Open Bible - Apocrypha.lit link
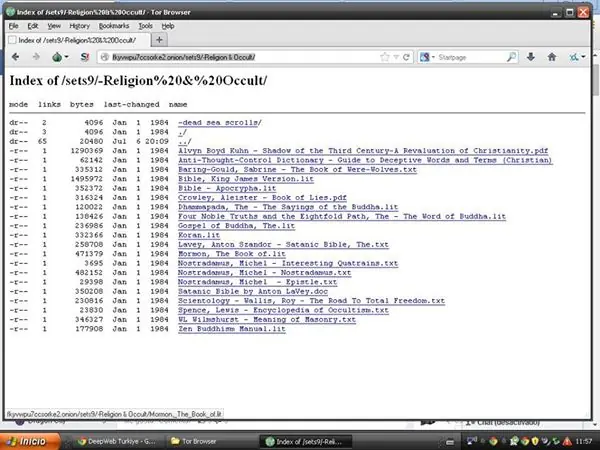 pos(227,188)
